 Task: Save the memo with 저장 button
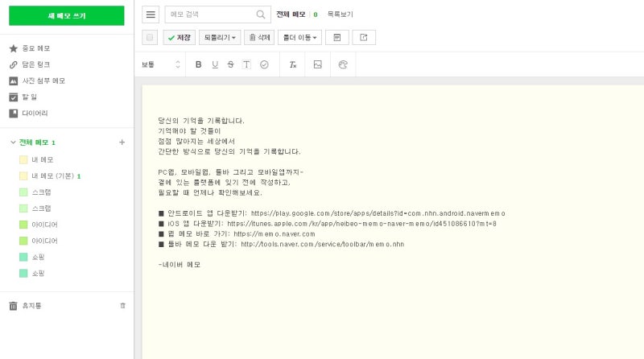pyautogui.click(x=179, y=37)
